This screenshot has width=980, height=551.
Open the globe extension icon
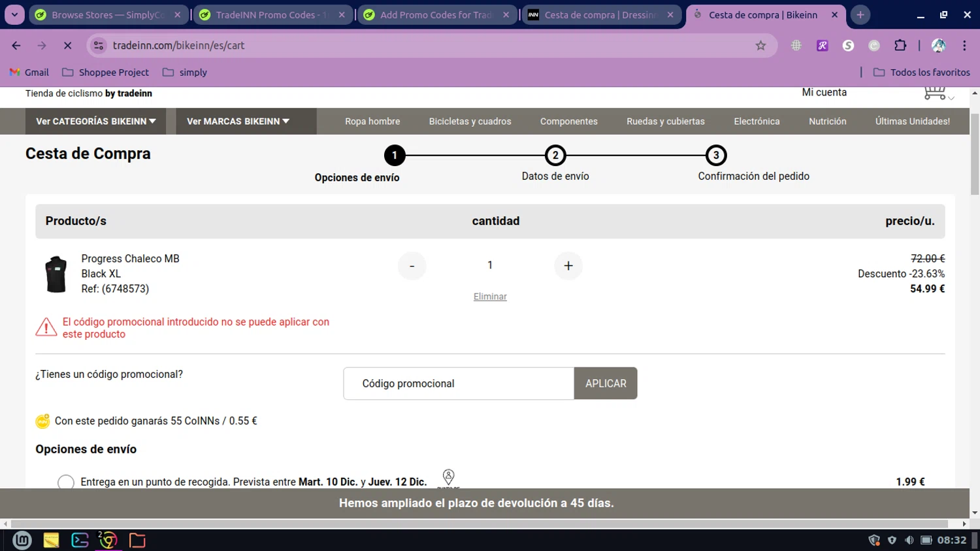click(796, 45)
